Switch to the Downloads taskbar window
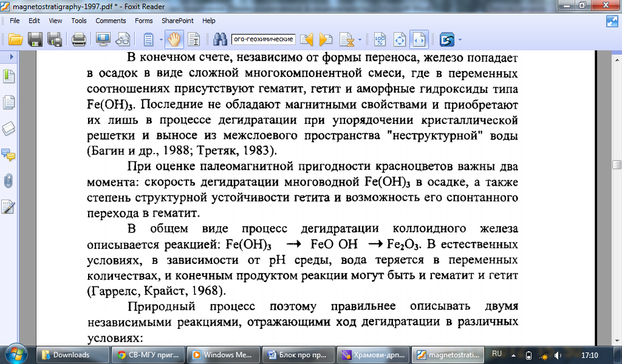This screenshot has width=622, height=364. pyautogui.click(x=72, y=355)
